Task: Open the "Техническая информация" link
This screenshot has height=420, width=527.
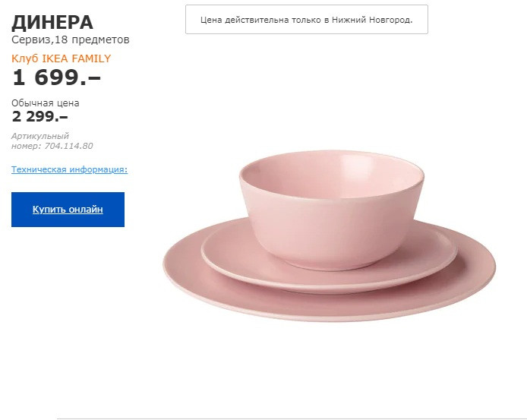Action: 69,169
